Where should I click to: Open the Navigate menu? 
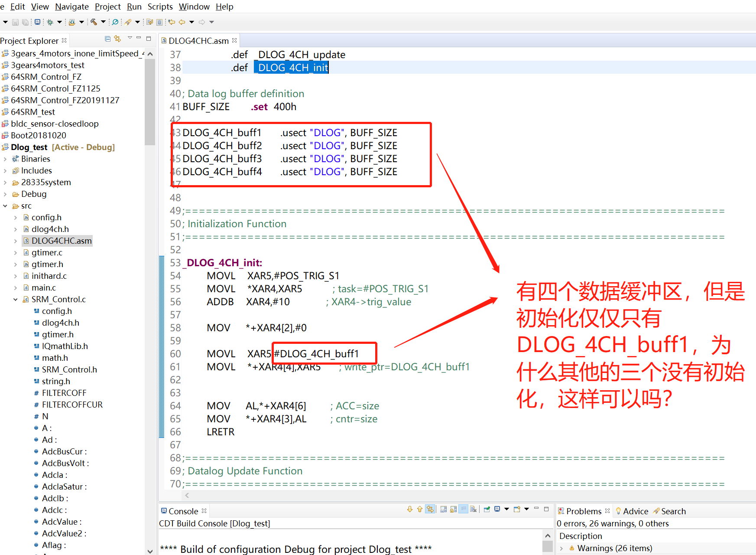pyautogui.click(x=72, y=7)
